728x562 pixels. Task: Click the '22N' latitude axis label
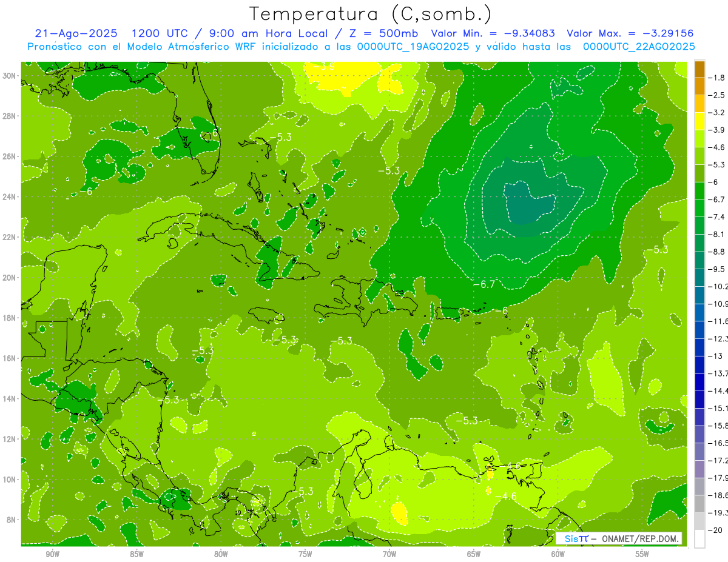tap(10, 237)
